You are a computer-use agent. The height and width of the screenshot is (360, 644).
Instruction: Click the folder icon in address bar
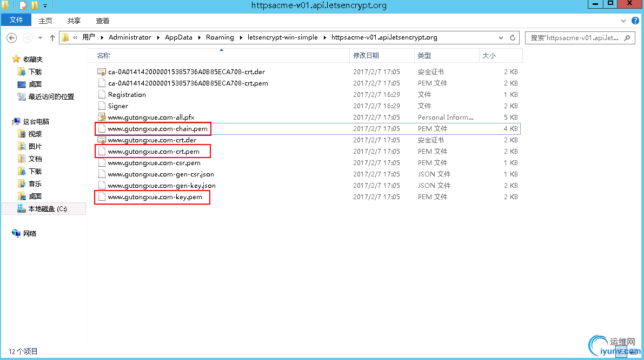(x=65, y=37)
